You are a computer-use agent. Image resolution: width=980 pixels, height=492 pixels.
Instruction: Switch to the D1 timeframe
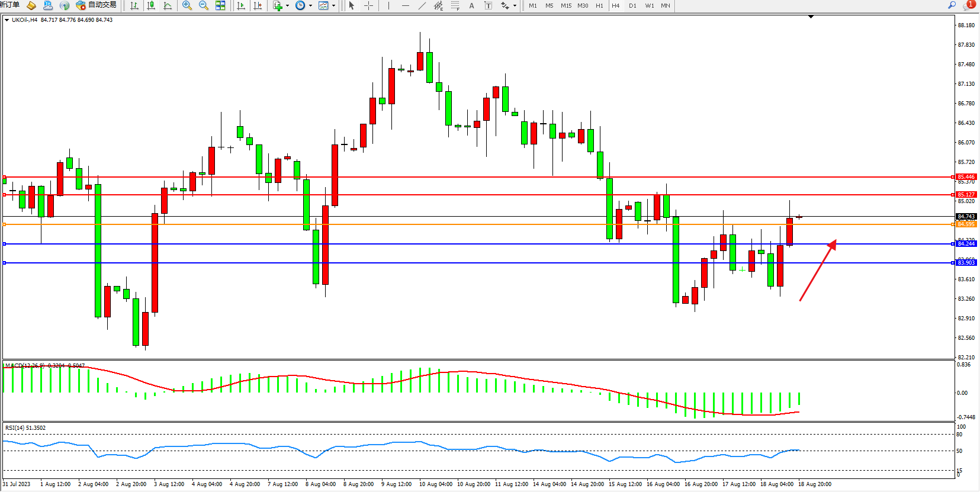(632, 5)
